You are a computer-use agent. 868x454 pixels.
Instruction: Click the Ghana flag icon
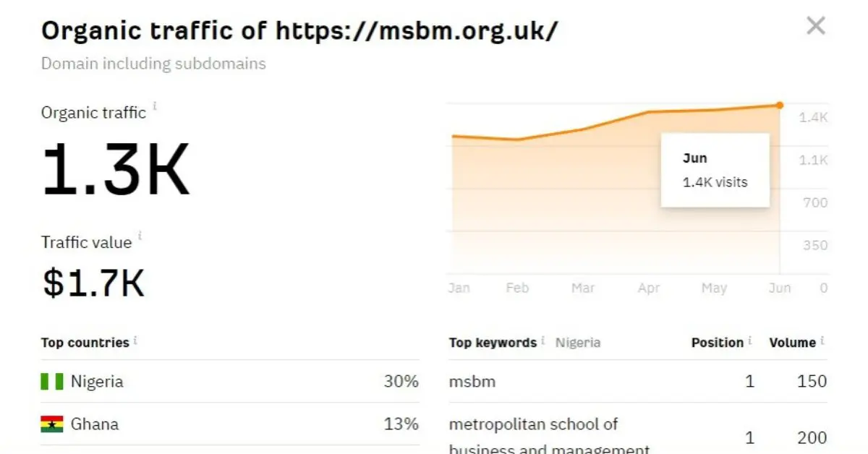(52, 424)
